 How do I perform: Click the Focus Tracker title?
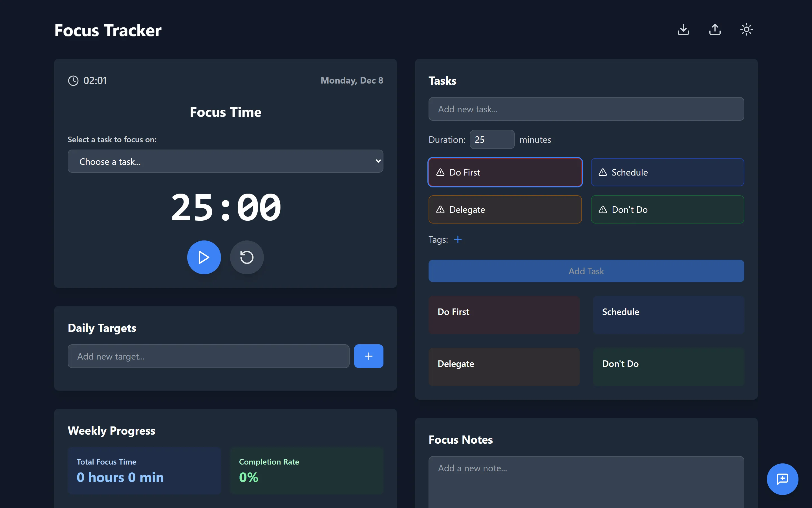click(x=108, y=30)
